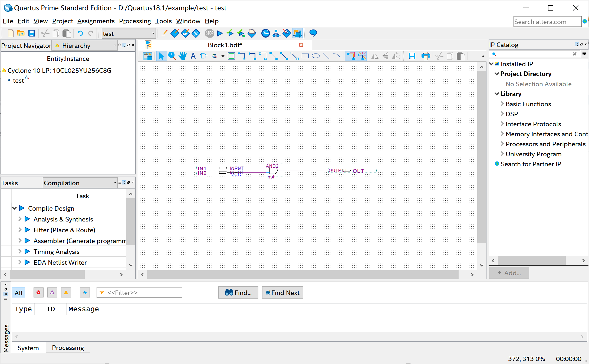
Task: Toggle the warning message filter in Messages
Action: coord(66,293)
